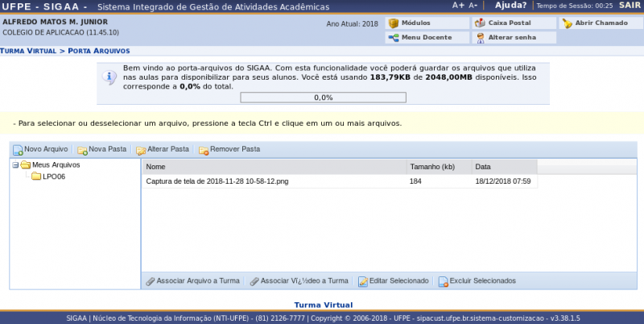Choose Alterar senha

[x=514, y=37]
